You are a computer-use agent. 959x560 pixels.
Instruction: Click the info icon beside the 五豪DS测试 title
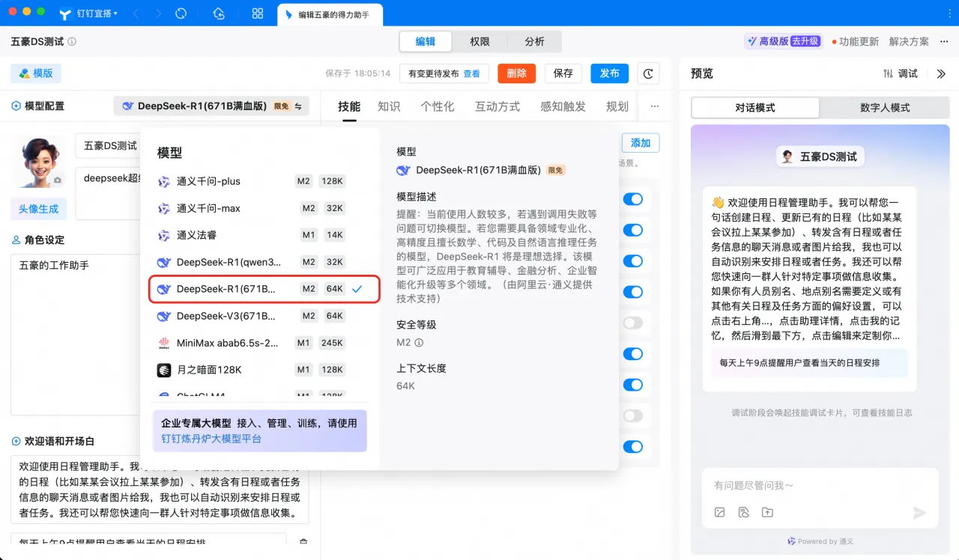pyautogui.click(x=72, y=42)
